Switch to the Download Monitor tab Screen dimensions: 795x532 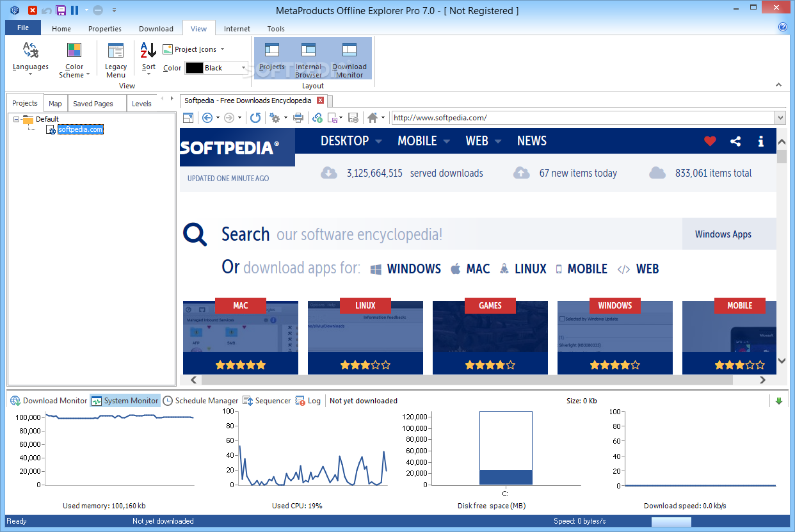tap(49, 401)
